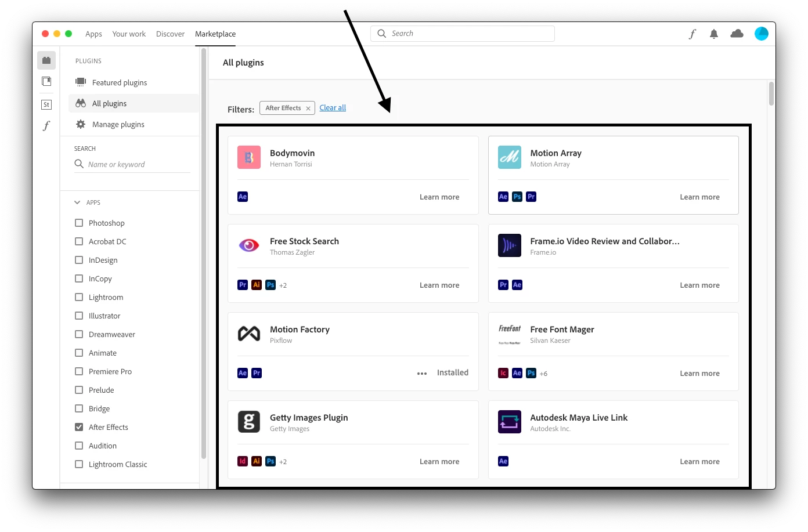
Task: Enable the InDesign checkbox
Action: click(x=79, y=260)
